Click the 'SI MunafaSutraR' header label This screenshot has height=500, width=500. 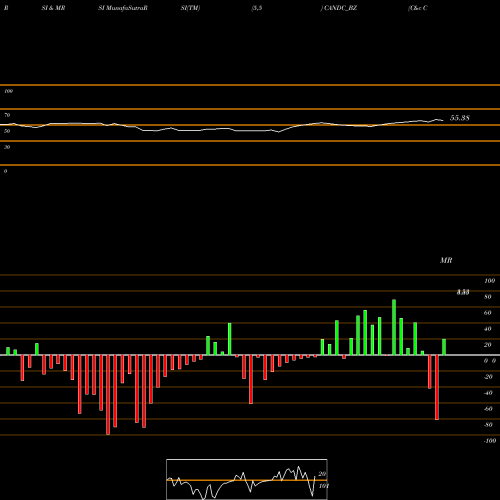(123, 8)
